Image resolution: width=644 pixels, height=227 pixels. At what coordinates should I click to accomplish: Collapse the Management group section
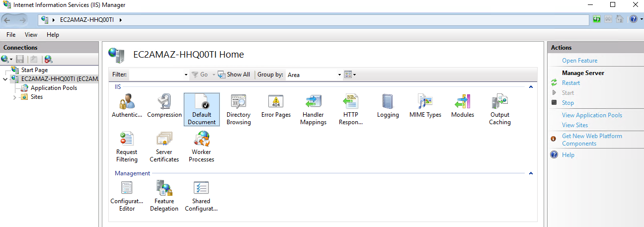(531, 173)
